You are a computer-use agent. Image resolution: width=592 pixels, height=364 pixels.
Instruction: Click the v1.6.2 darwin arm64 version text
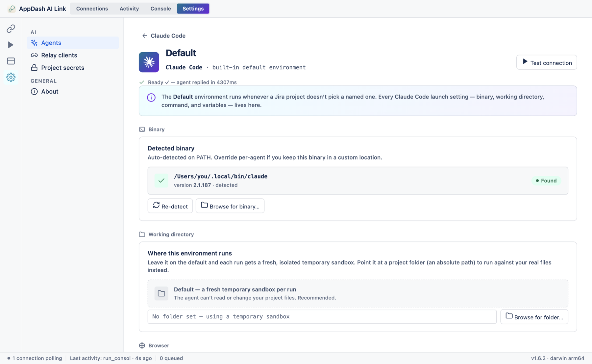click(x=558, y=358)
